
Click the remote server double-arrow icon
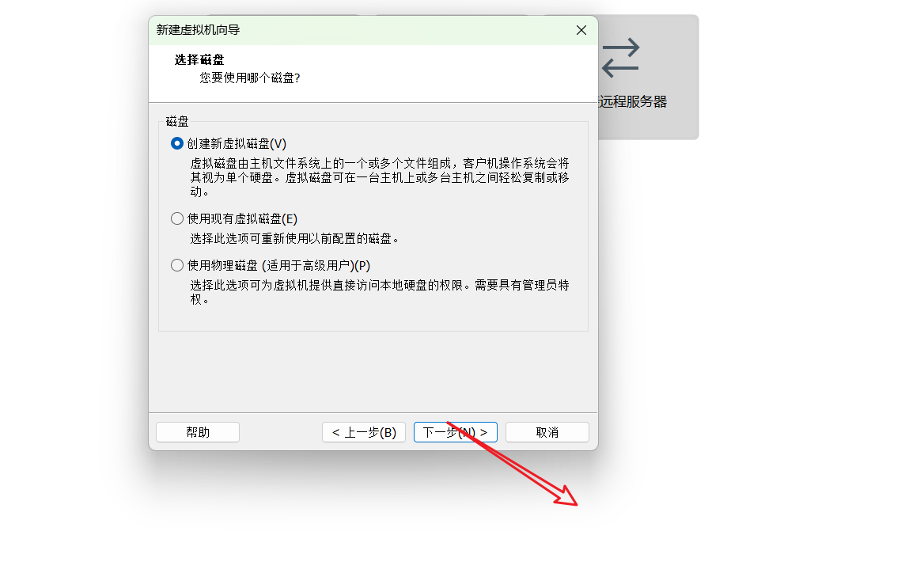coord(620,58)
